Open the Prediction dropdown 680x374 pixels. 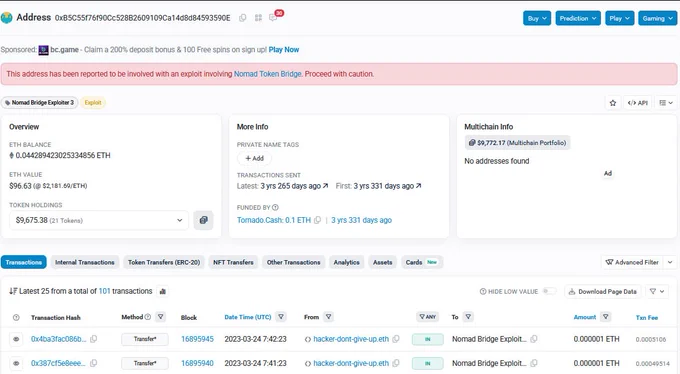[578, 18]
